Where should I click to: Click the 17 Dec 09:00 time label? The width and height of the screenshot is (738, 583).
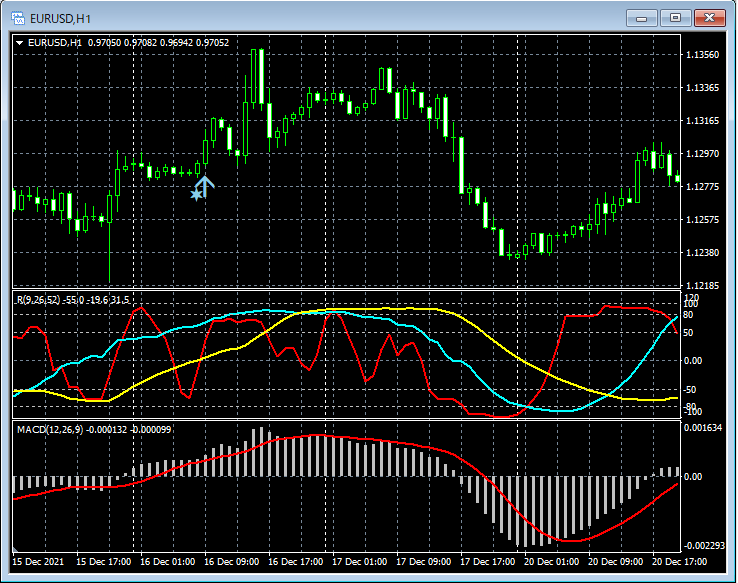pyautogui.click(x=424, y=562)
